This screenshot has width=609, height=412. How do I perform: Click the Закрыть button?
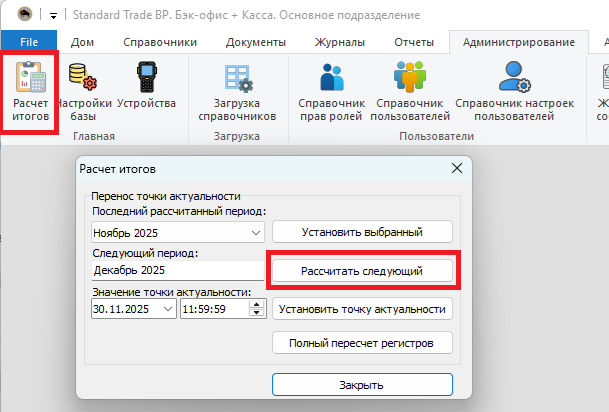[362, 385]
